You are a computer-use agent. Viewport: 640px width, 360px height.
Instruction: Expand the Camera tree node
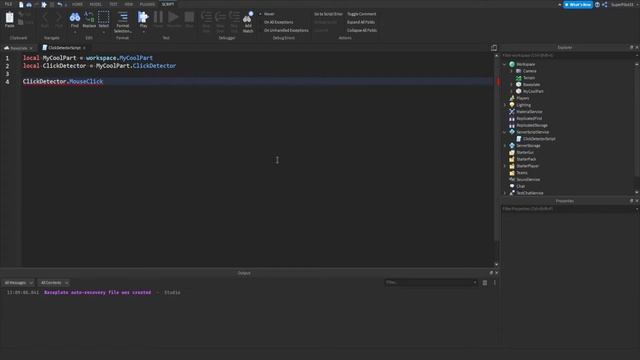click(x=511, y=71)
